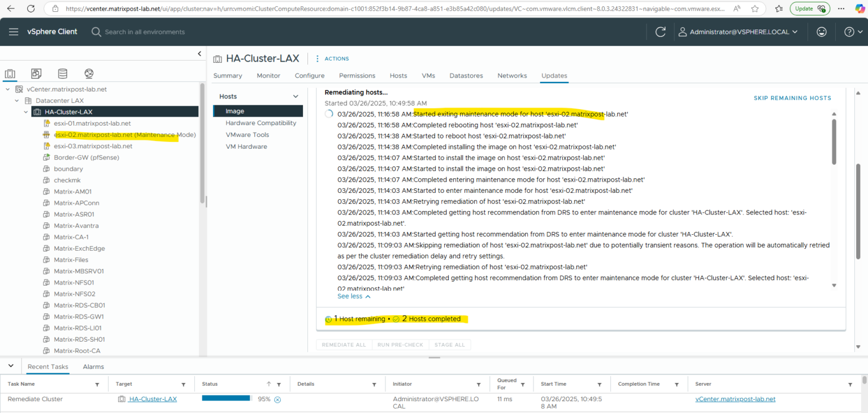Viewport: 868px width, 413px height.
Task: Open the Administrator@VSPHERE.LOCAL account dropdown
Action: (x=739, y=32)
